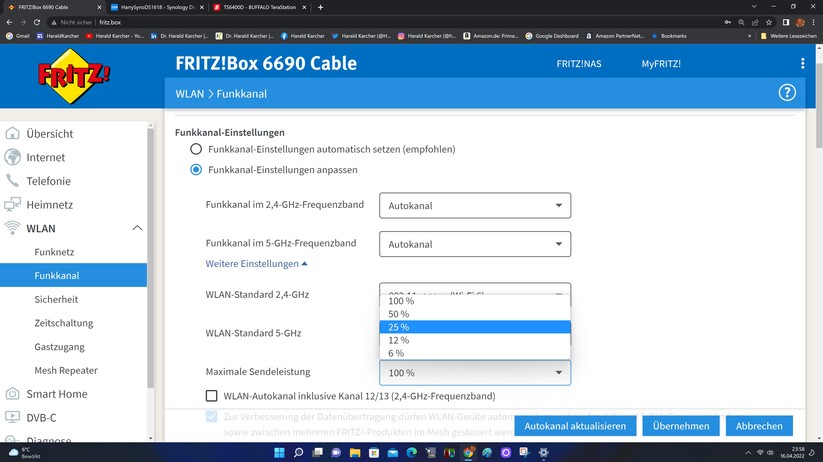Click the WLAN wifi icon in sidebar
Viewport: 823px width, 462px height.
point(12,228)
